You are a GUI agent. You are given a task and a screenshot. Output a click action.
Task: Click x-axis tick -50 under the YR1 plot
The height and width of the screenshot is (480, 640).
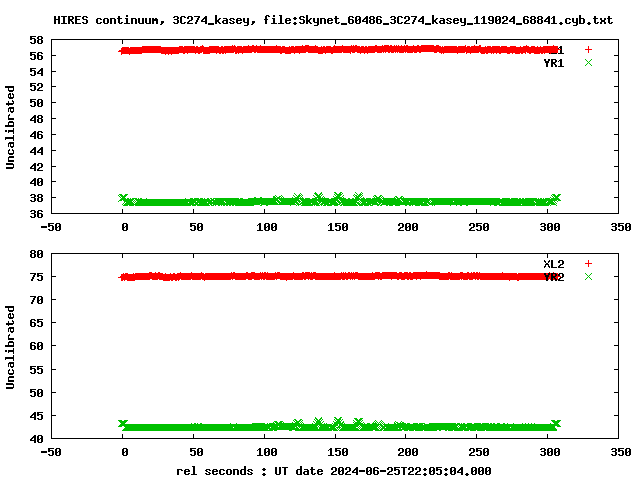[51, 227]
